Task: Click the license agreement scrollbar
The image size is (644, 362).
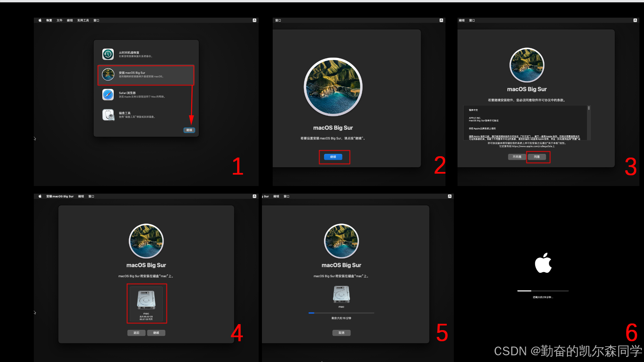Action: (x=589, y=108)
